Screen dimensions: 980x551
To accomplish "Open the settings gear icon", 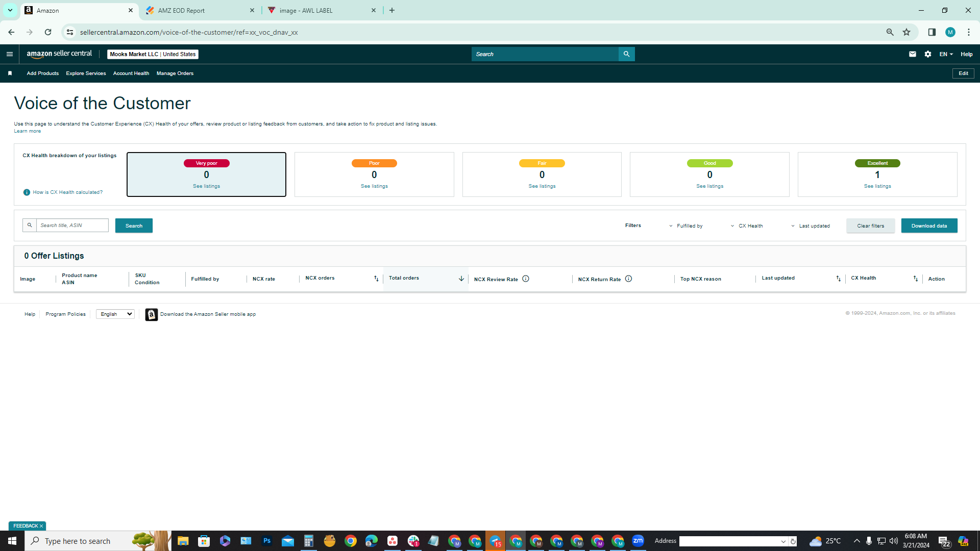I will coord(928,54).
